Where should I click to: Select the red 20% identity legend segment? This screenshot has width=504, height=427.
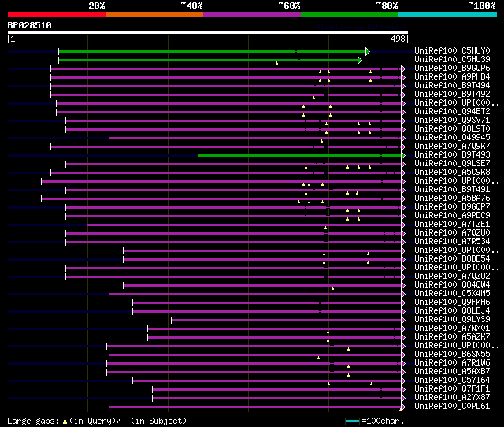point(57,14)
